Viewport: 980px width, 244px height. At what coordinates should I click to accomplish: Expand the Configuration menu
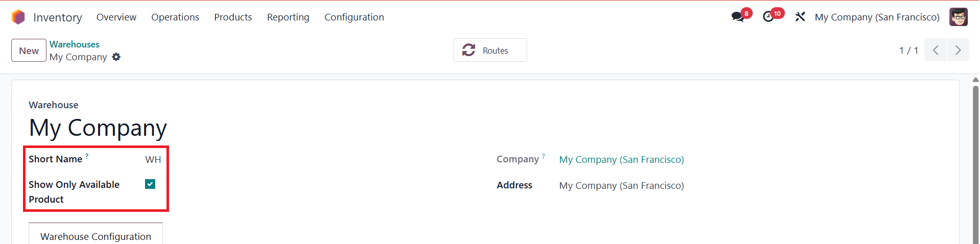354,17
